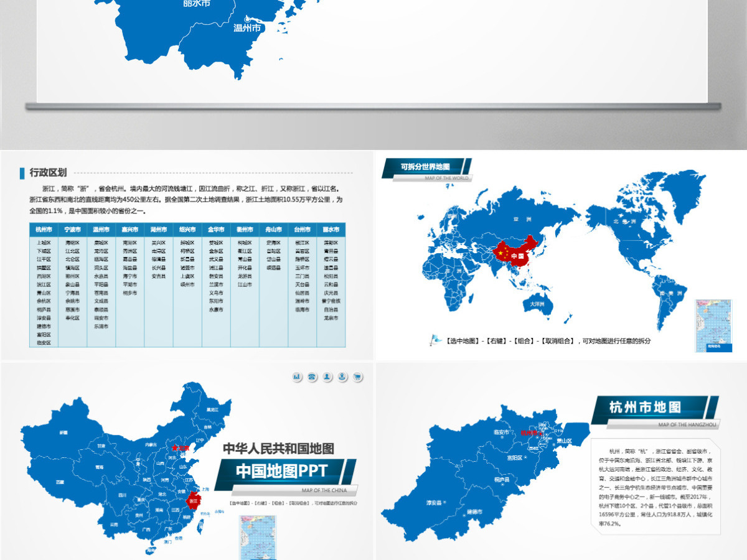Click the 行政区划 section heading
Screen dimensions: 747x560
[x=48, y=172]
